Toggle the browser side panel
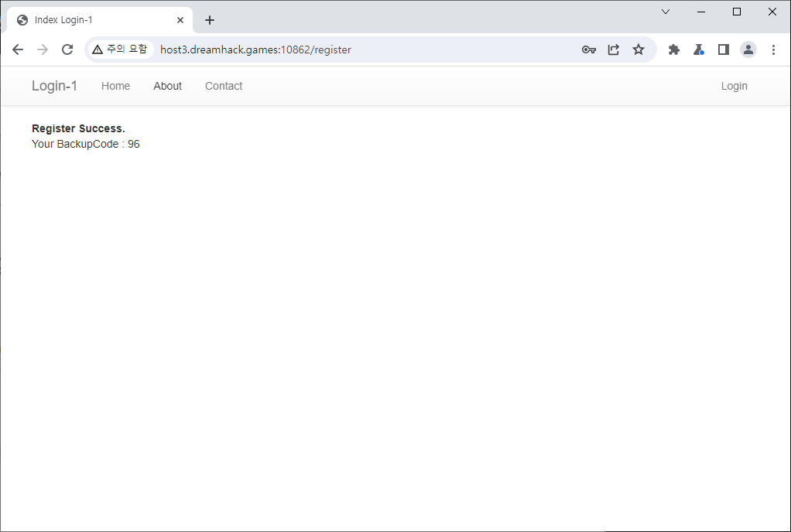 723,49
